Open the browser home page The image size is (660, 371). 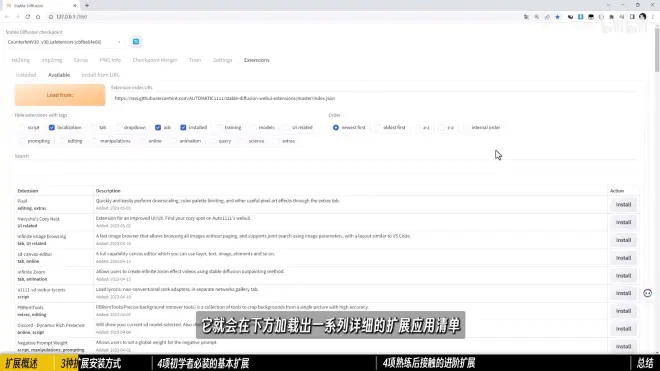click(38, 17)
